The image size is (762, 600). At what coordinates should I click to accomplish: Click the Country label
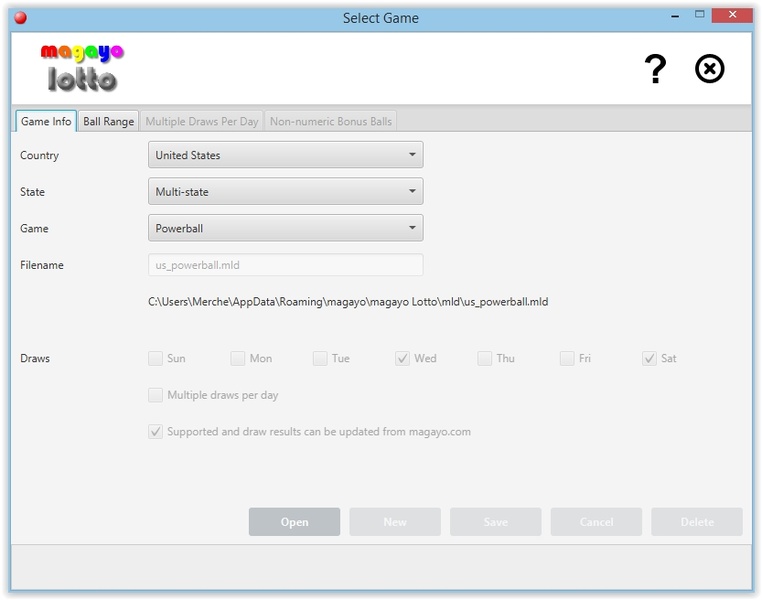point(39,155)
